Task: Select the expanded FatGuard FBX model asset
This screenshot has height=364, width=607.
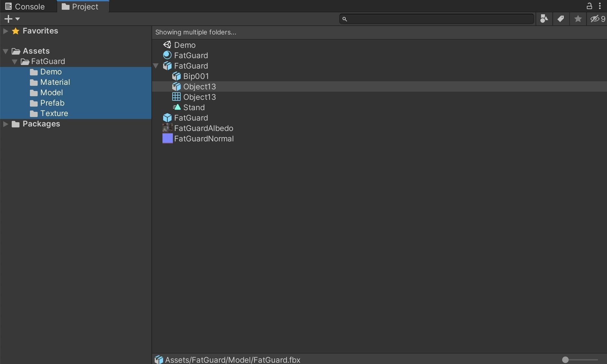Action: [380, 66]
